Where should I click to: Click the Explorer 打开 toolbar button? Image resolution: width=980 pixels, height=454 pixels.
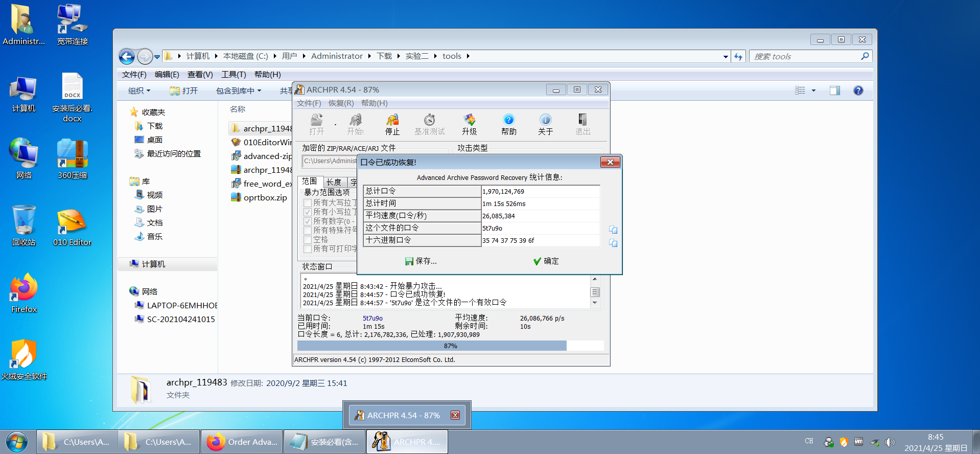point(183,90)
